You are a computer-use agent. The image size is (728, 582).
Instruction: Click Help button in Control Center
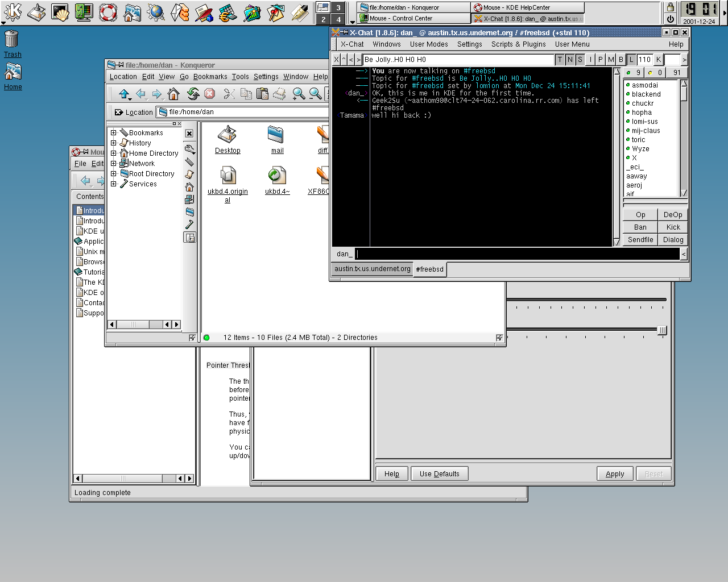392,474
